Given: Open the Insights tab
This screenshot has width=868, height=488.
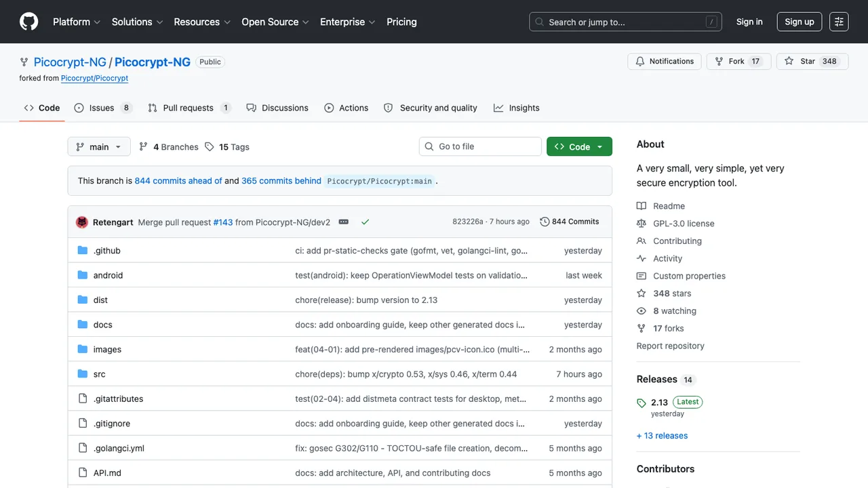Looking at the screenshot, I should tap(517, 108).
